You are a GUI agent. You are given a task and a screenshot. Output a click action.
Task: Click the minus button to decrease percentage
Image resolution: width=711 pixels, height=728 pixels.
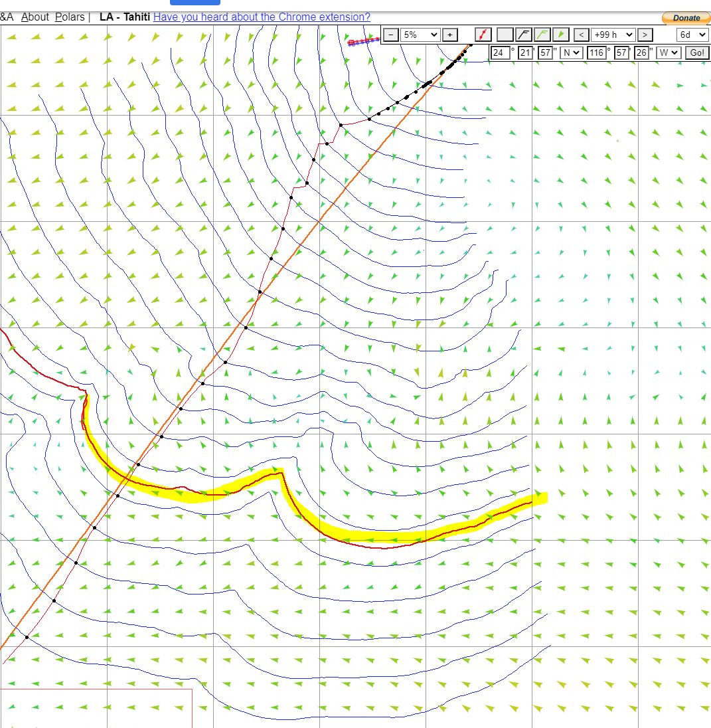click(391, 35)
